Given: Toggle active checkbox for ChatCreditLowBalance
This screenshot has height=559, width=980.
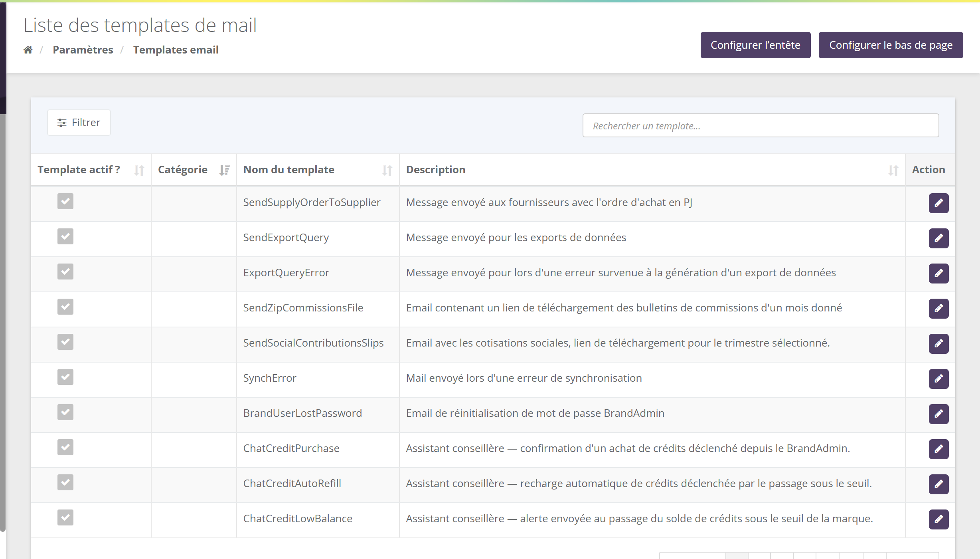Looking at the screenshot, I should (x=65, y=517).
